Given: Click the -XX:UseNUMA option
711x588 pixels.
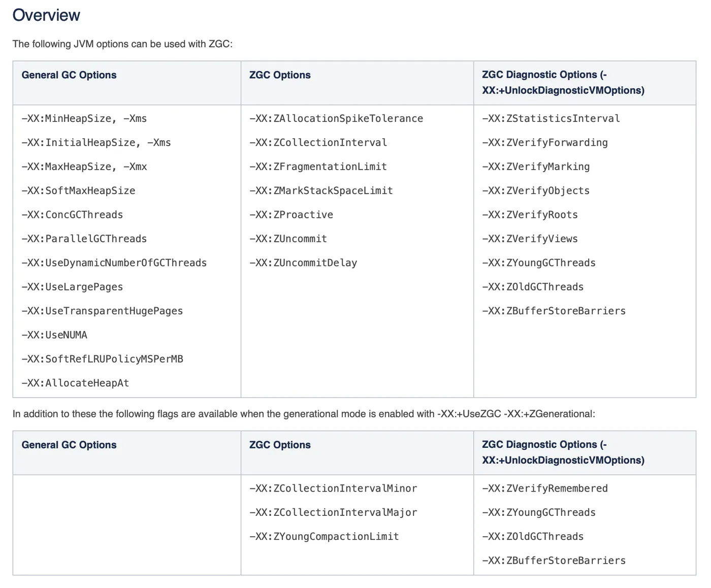Looking at the screenshot, I should 54,335.
